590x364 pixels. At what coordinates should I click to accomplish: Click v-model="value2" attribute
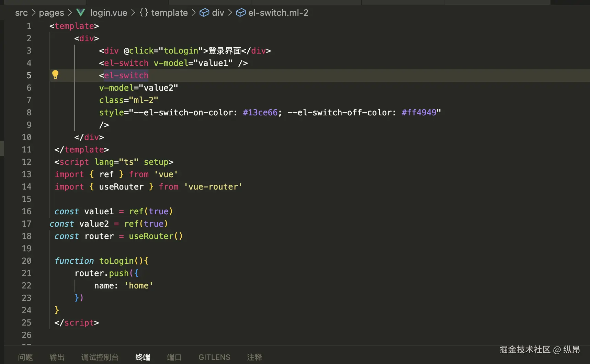[139, 88]
